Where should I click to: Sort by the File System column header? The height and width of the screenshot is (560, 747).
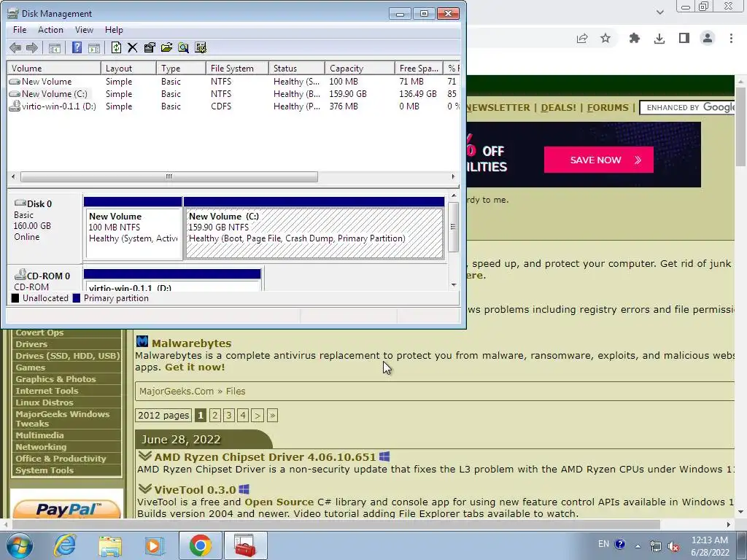(x=237, y=68)
